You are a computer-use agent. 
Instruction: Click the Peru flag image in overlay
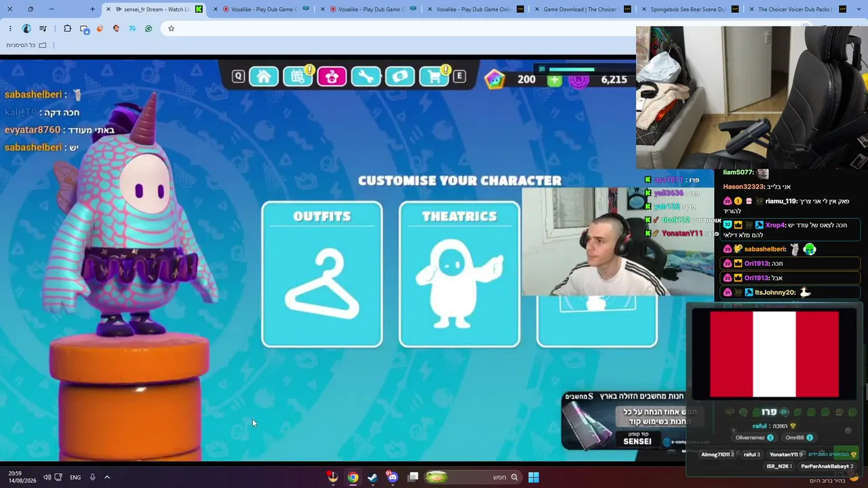coord(774,354)
